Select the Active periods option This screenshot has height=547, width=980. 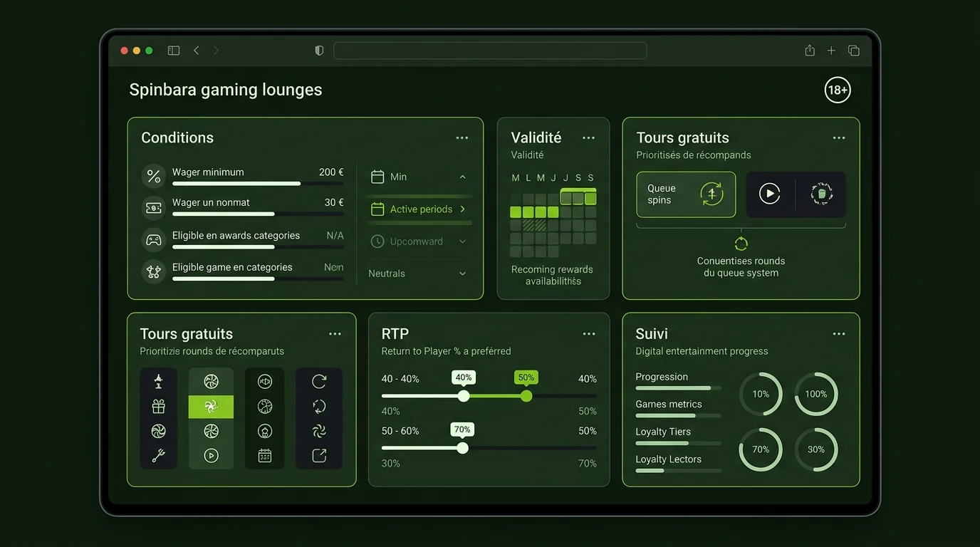tap(419, 209)
